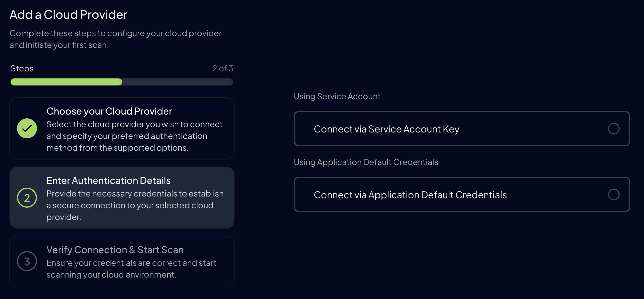Click the green progress bar

[66, 82]
